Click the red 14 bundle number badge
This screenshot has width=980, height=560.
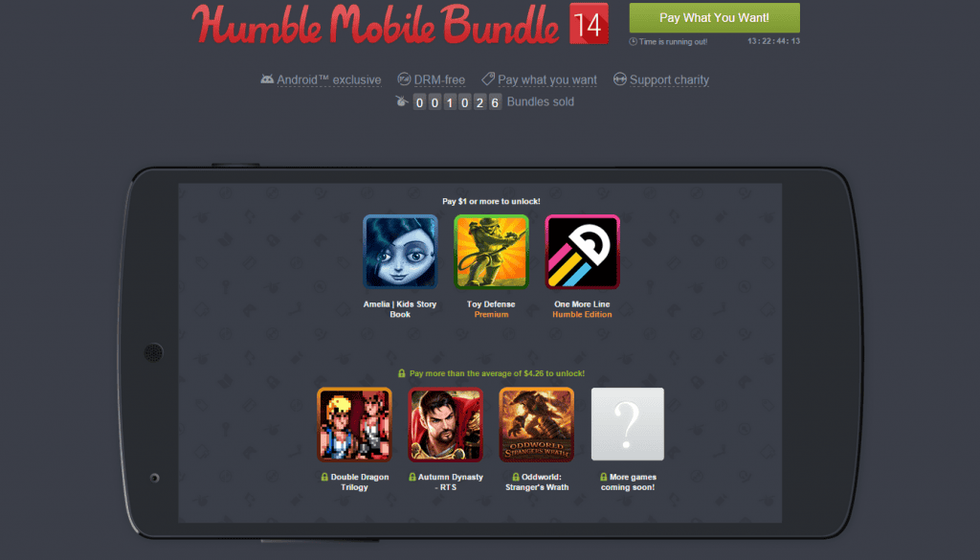(589, 24)
